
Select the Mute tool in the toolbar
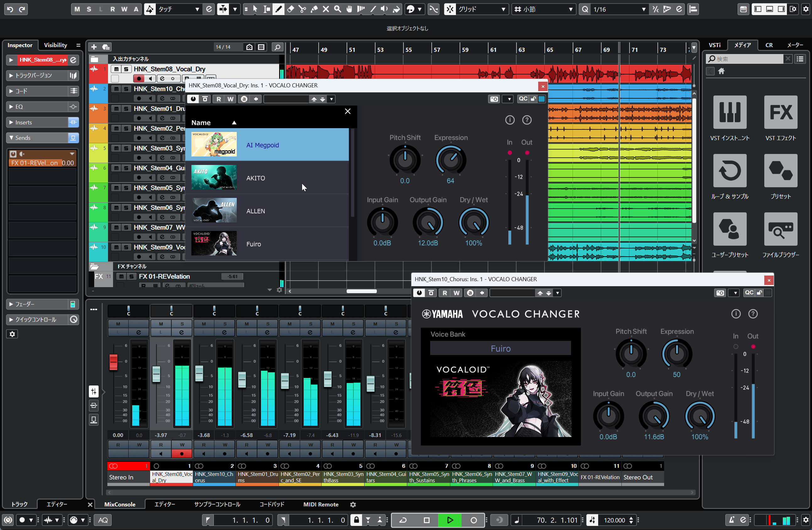point(326,9)
